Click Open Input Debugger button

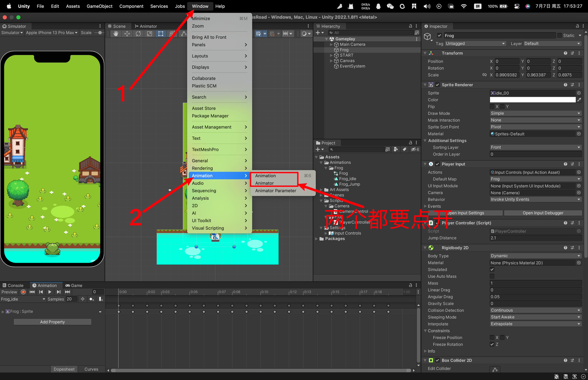pyautogui.click(x=543, y=213)
